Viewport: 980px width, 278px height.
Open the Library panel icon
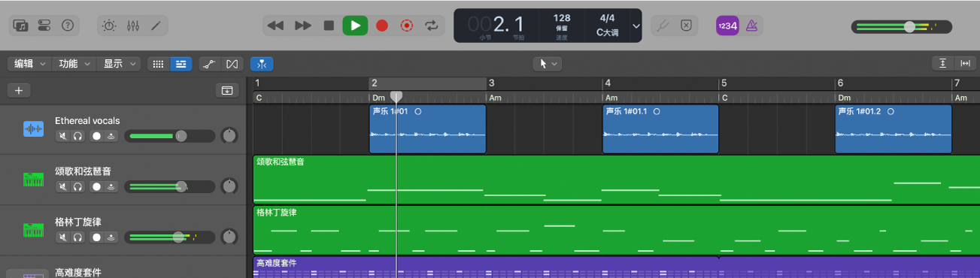[21, 26]
